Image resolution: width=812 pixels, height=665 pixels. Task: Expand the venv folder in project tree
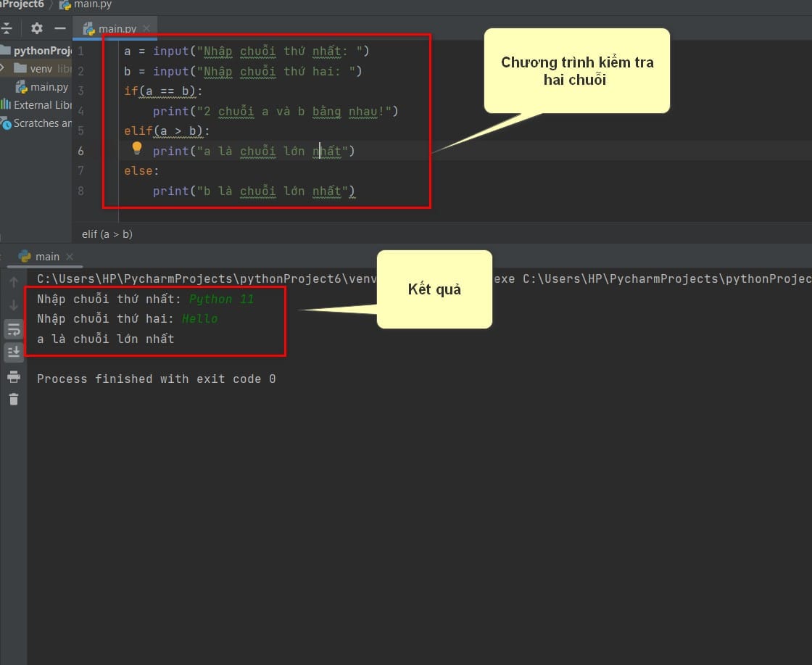pos(4,69)
